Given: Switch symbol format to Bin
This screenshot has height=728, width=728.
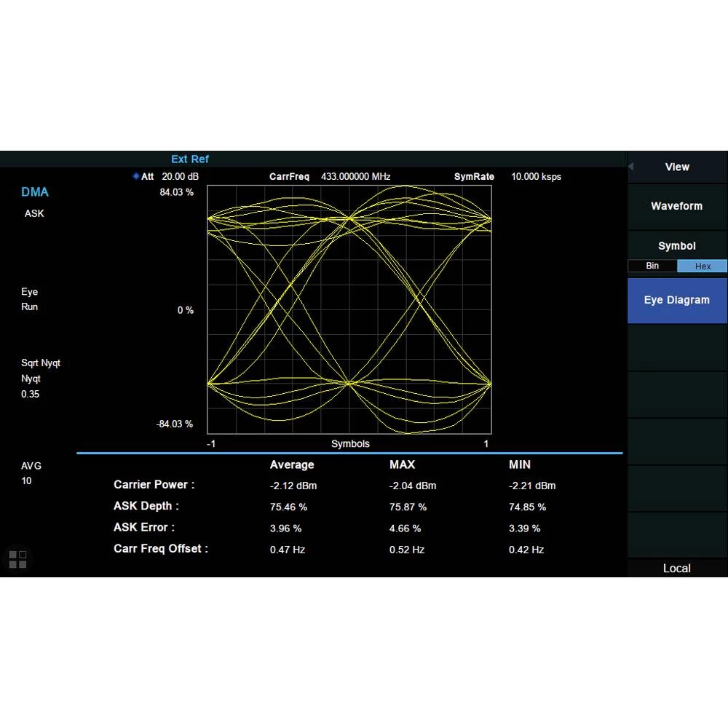Looking at the screenshot, I should tap(652, 266).
